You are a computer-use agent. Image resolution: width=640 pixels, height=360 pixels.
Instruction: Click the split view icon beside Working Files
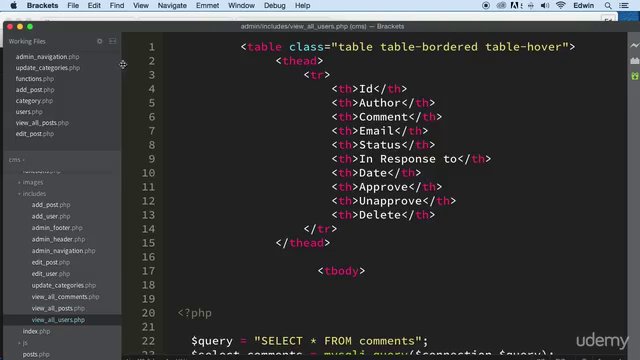[x=113, y=41]
